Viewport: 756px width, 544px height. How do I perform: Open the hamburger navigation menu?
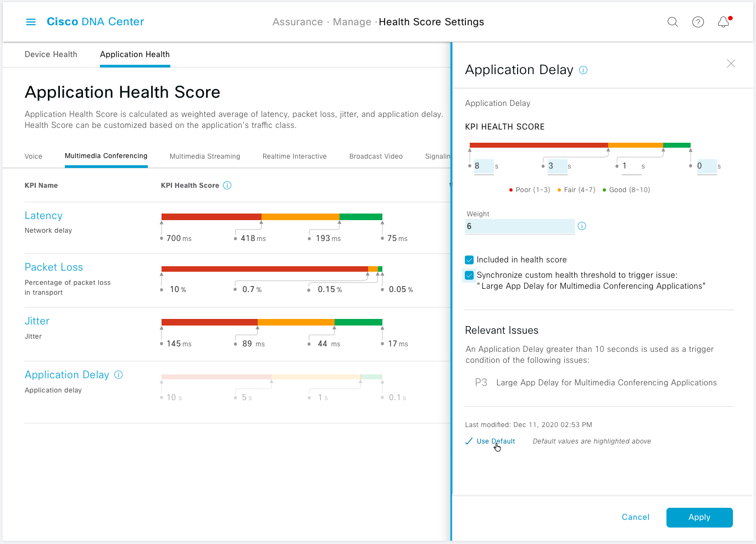tap(31, 22)
